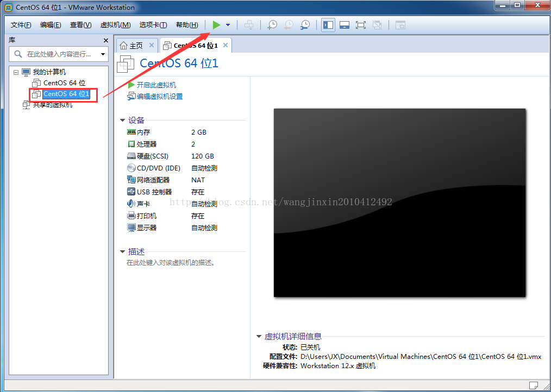Viewport: 551px width, 392px height.
Task: Click the Workstation 12.x 虚拟机 compatibility text
Action: (338, 366)
